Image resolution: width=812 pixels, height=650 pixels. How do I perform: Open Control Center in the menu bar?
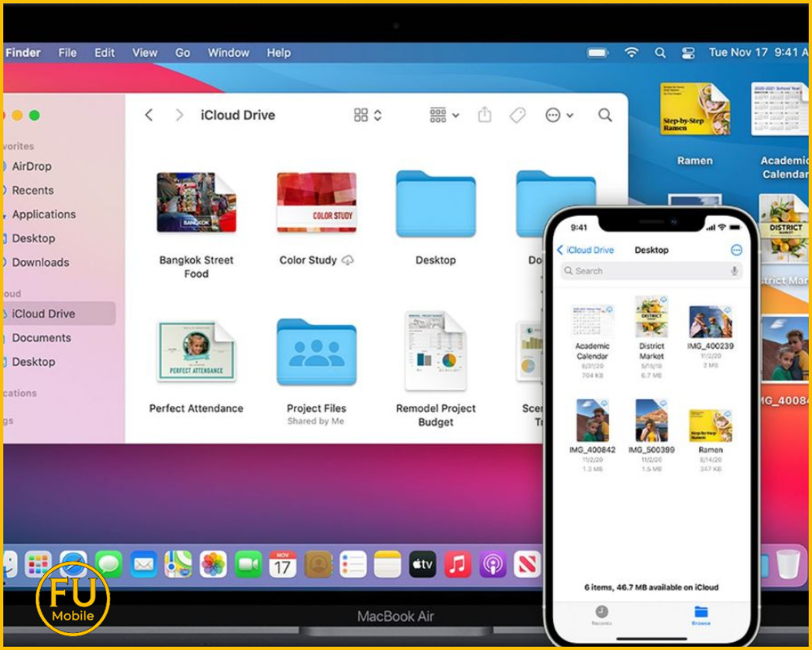click(689, 53)
